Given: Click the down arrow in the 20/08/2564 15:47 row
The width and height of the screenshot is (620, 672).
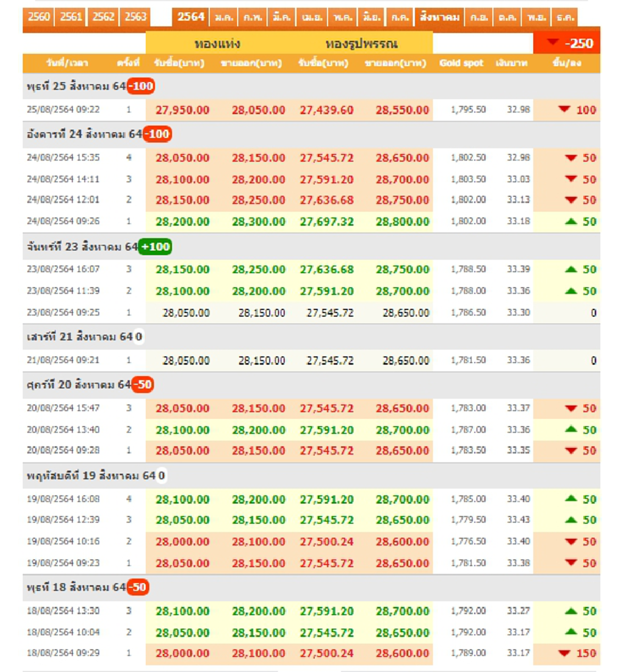Looking at the screenshot, I should [x=571, y=409].
